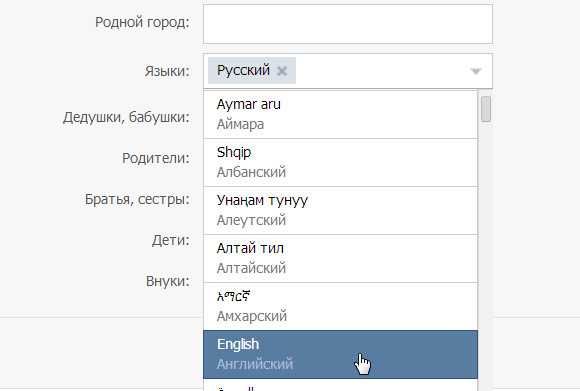This screenshot has width=580, height=391.
Task: Click the Внуки label
Action: click(x=168, y=281)
